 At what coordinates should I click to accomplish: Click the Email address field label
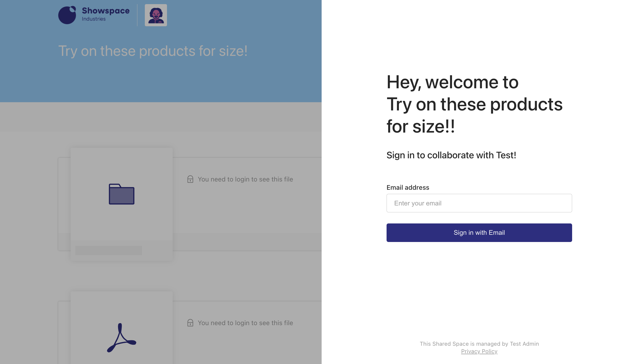tap(408, 187)
